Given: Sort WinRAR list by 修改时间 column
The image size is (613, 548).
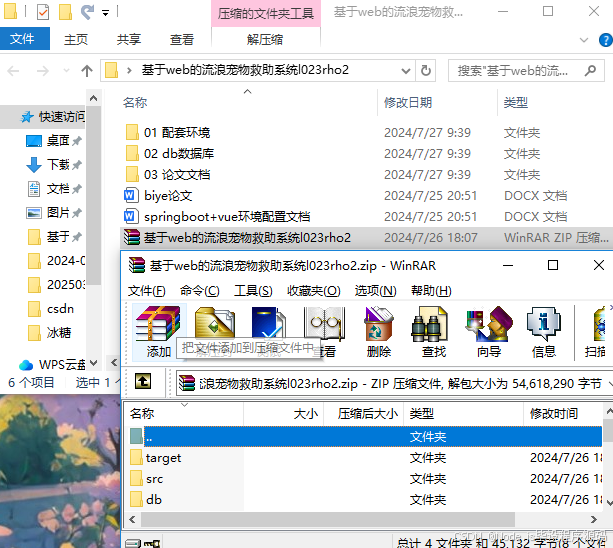Looking at the screenshot, I should [x=554, y=413].
